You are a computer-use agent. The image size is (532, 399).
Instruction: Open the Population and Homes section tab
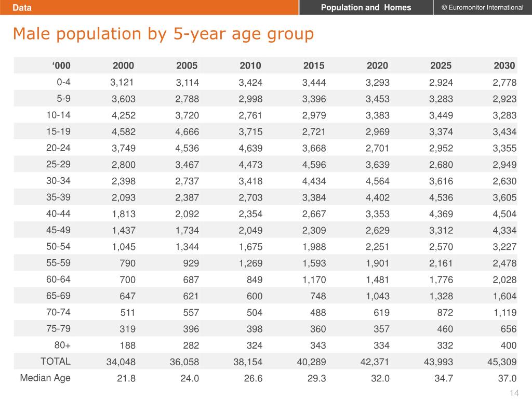tap(366, 7)
